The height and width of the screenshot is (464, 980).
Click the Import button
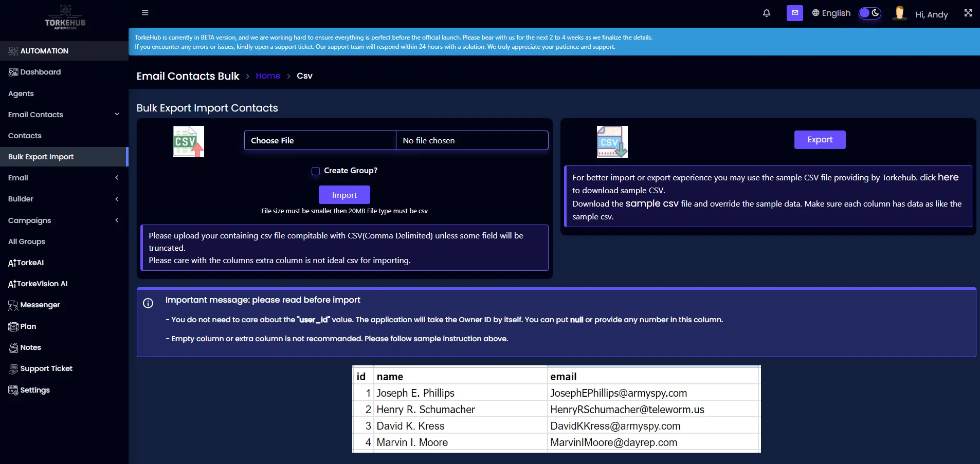[344, 195]
